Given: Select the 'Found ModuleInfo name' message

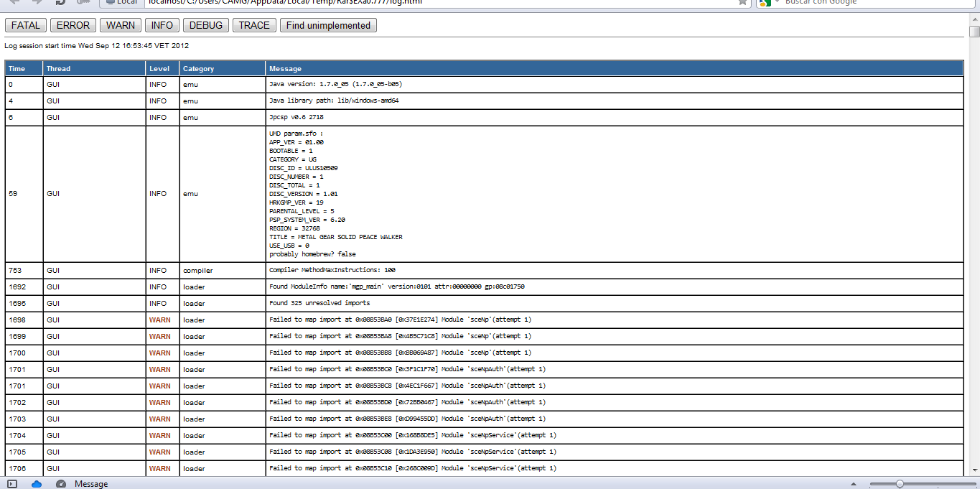Looking at the screenshot, I should click(397, 287).
